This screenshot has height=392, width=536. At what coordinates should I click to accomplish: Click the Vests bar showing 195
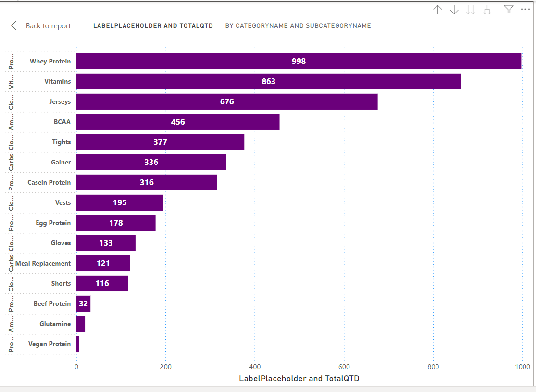tap(120, 202)
